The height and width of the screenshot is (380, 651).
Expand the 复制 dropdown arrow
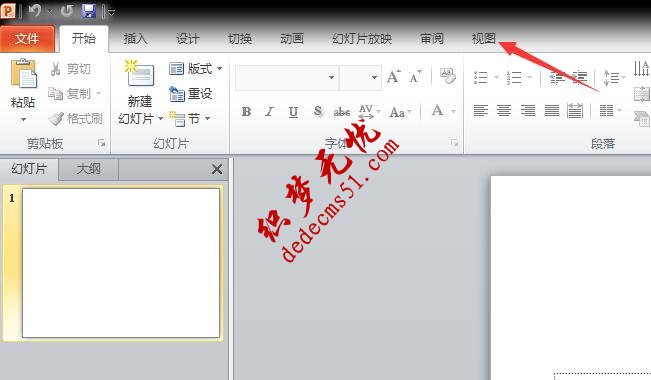pyautogui.click(x=98, y=93)
